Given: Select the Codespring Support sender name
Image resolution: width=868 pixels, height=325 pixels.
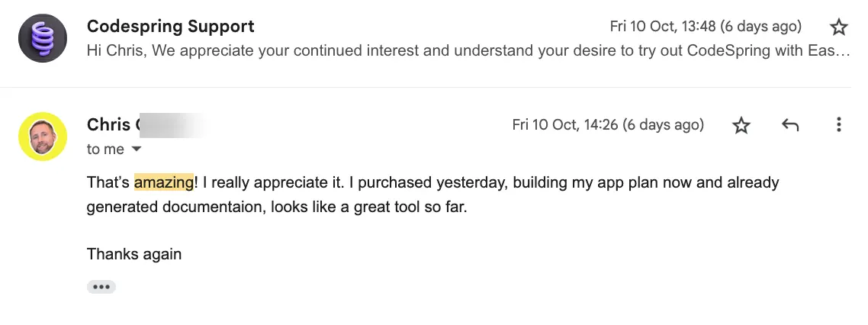Looking at the screenshot, I should (x=171, y=26).
